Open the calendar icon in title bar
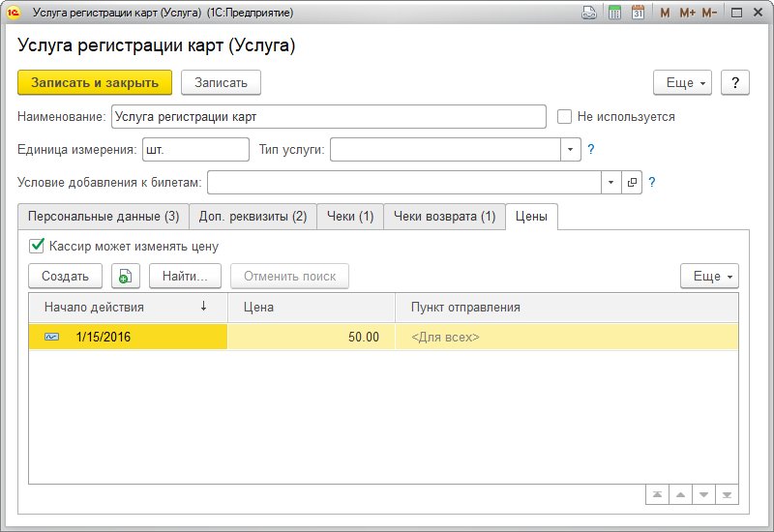 [638, 14]
